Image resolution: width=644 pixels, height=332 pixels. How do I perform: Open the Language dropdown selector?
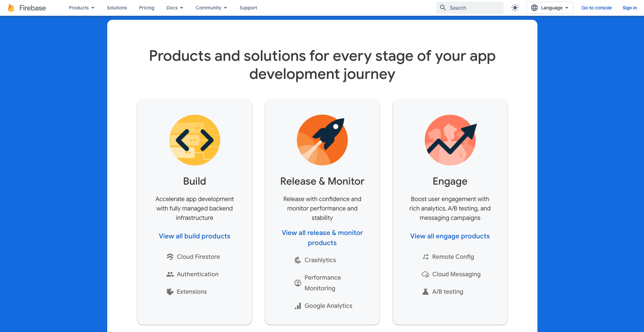[x=550, y=8]
